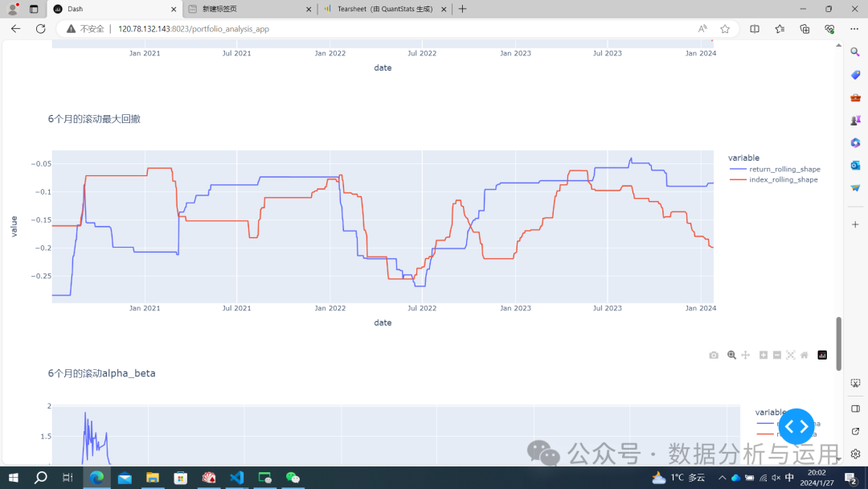Toggle return_rolling_shape legend series
The image size is (868, 489).
[x=775, y=169]
